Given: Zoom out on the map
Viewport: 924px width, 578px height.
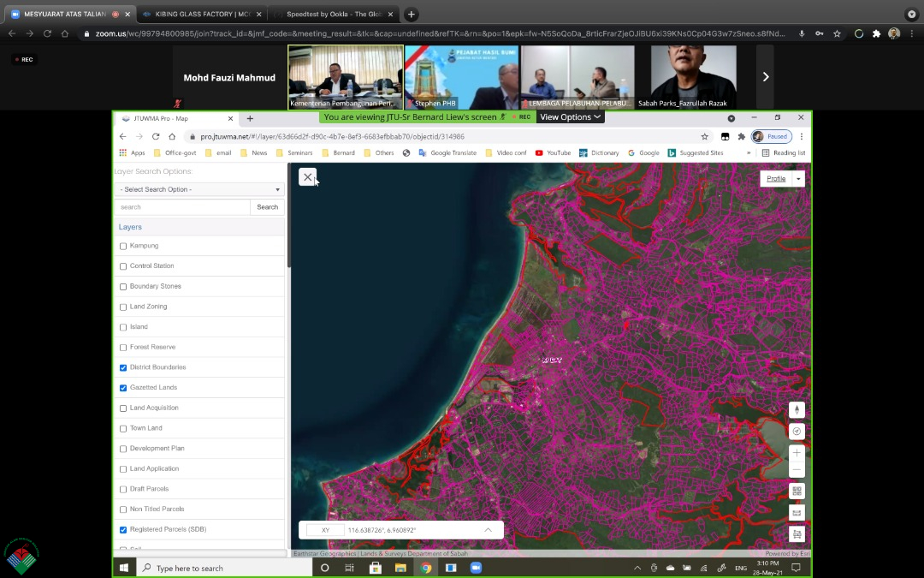Looking at the screenshot, I should 797,469.
